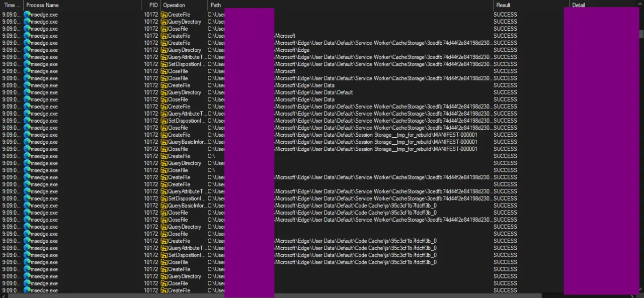Click Edge icon in CreateFile Code Cache row
Viewport: 644px width, 298px height.
click(x=27, y=241)
